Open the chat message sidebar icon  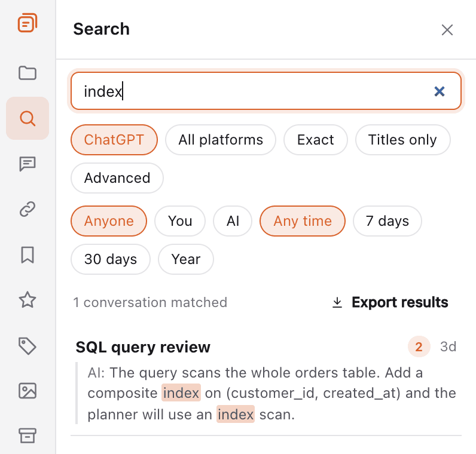point(28,164)
